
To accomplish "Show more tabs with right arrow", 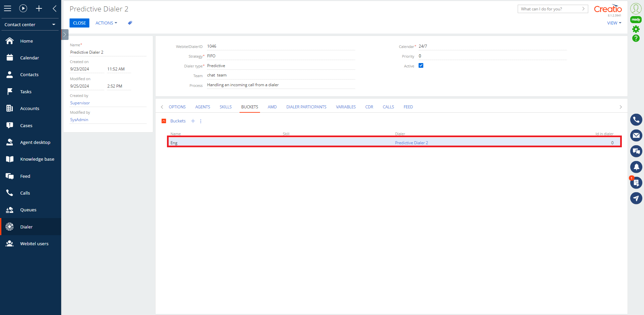I will [620, 107].
